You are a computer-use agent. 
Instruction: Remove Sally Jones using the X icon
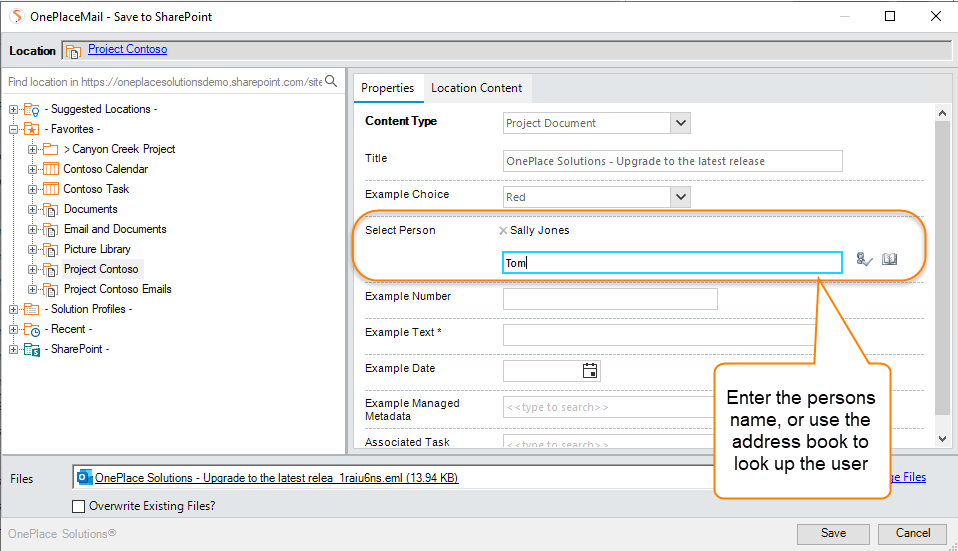(x=503, y=230)
